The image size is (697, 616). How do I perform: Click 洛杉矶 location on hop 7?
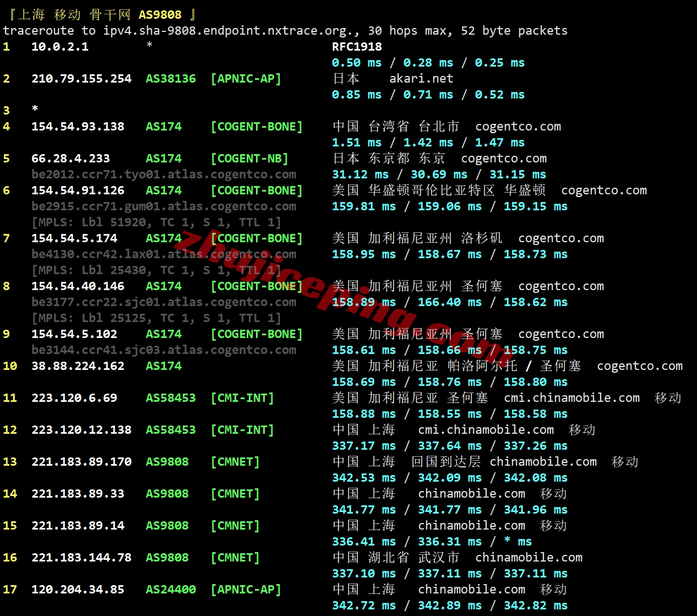click(482, 238)
